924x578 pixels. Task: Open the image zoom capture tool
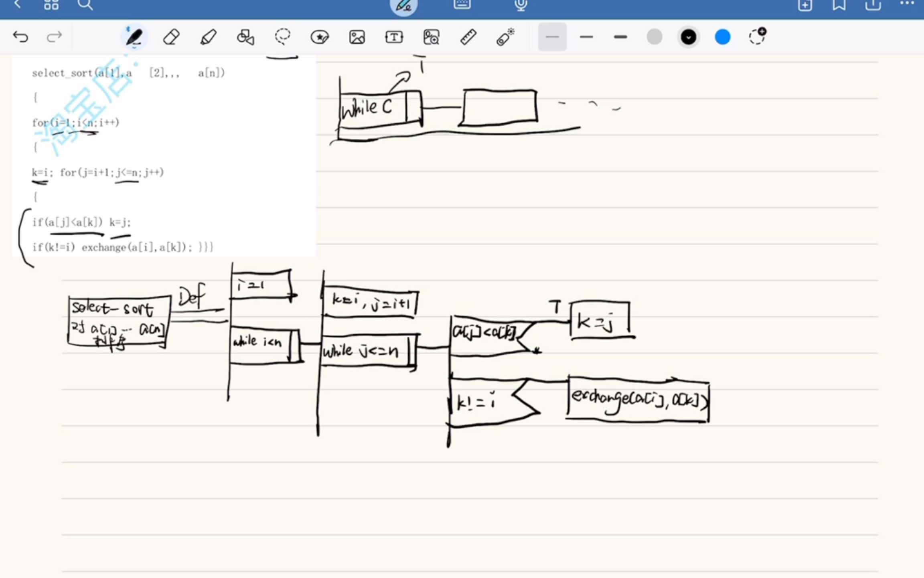pyautogui.click(x=432, y=37)
